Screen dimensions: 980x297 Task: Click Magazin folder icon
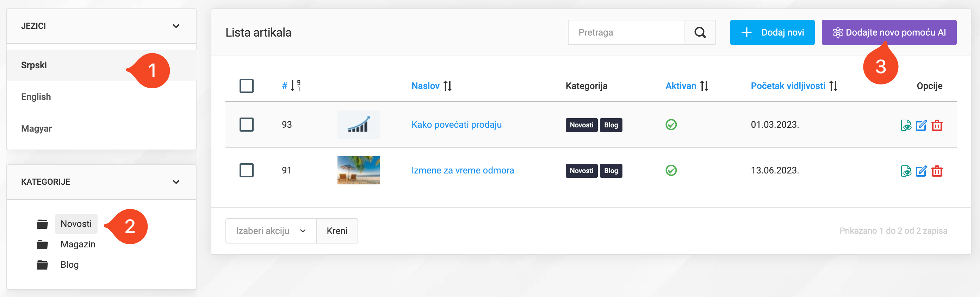pyautogui.click(x=42, y=245)
